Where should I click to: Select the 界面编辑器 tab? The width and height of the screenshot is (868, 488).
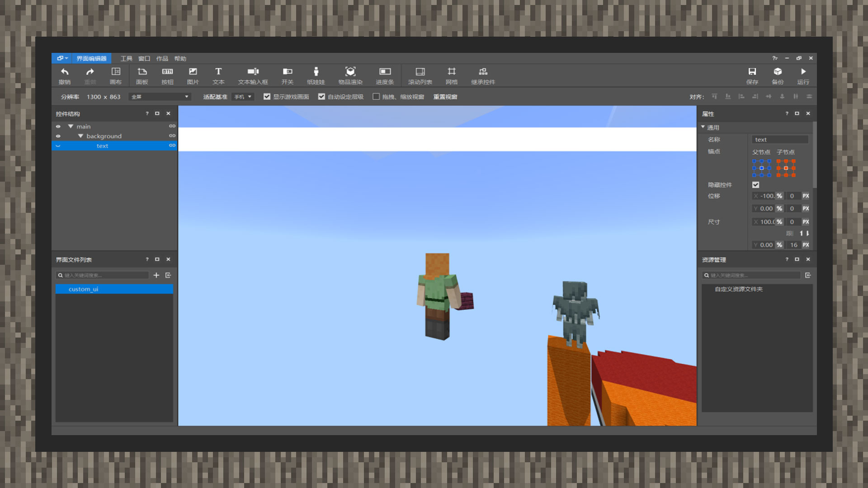pos(91,58)
